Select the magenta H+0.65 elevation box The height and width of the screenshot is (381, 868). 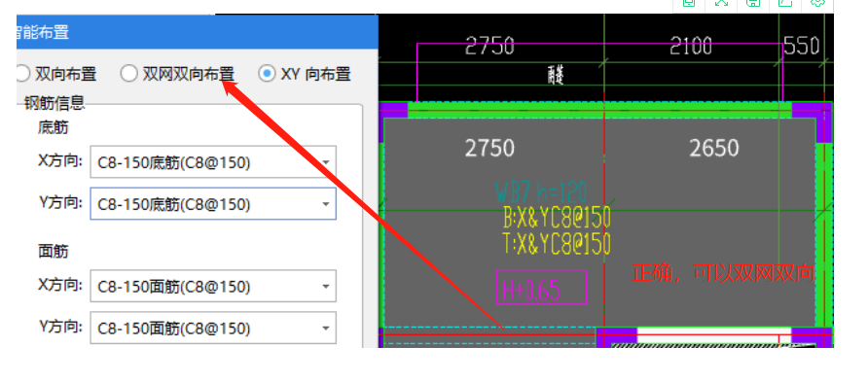pos(541,288)
